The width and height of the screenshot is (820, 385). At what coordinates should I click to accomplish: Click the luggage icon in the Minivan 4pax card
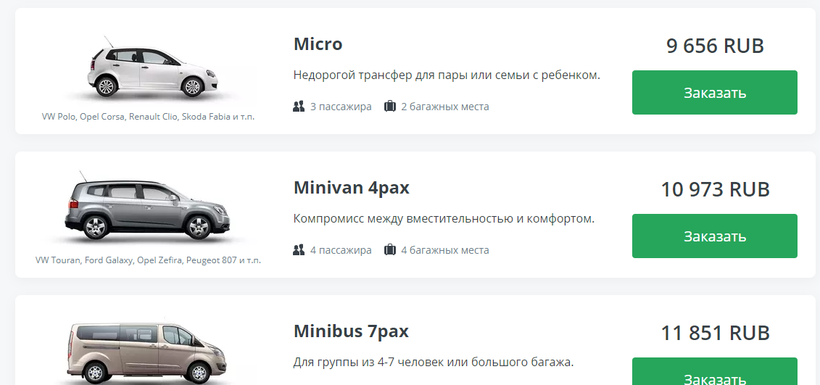coord(390,250)
